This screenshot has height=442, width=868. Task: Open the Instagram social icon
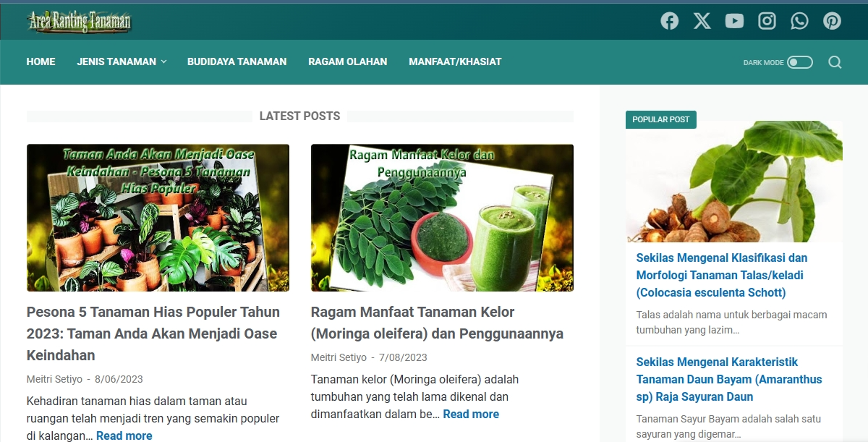coord(767,21)
